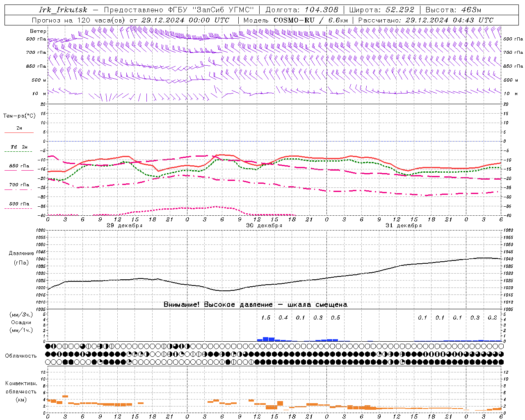Select the latitude text 'Широта: 52.292'
Screen dimensions: 525x420
(382, 10)
